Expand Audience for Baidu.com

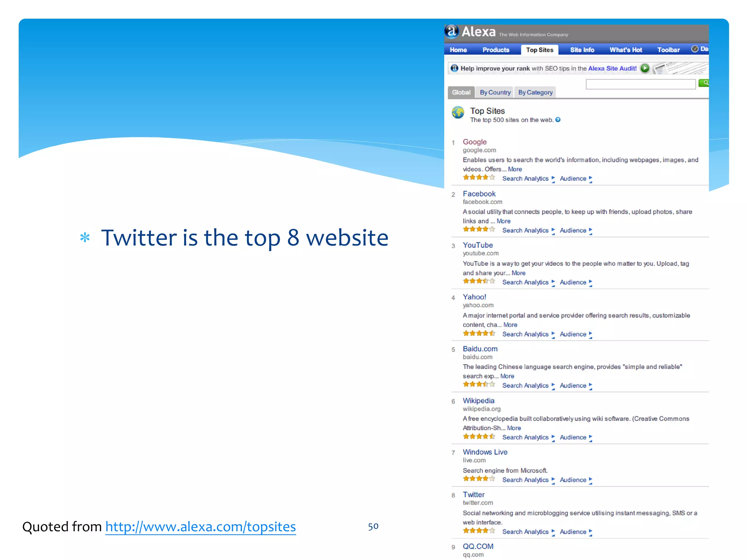(x=576, y=386)
